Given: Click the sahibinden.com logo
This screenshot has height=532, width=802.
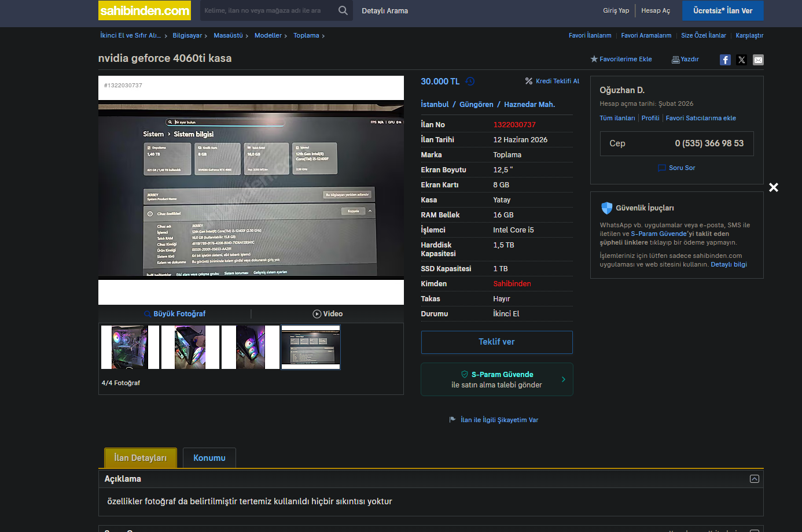Looking at the screenshot, I should 145,10.
